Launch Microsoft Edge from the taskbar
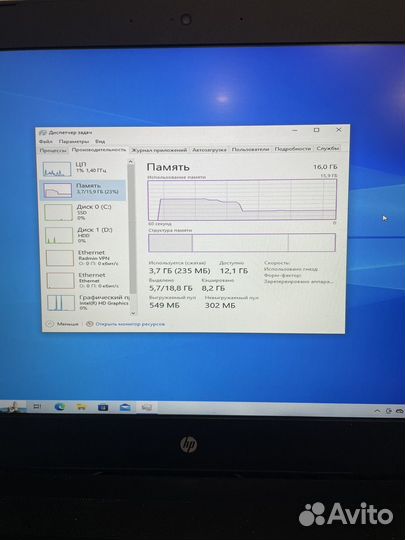 (60, 407)
